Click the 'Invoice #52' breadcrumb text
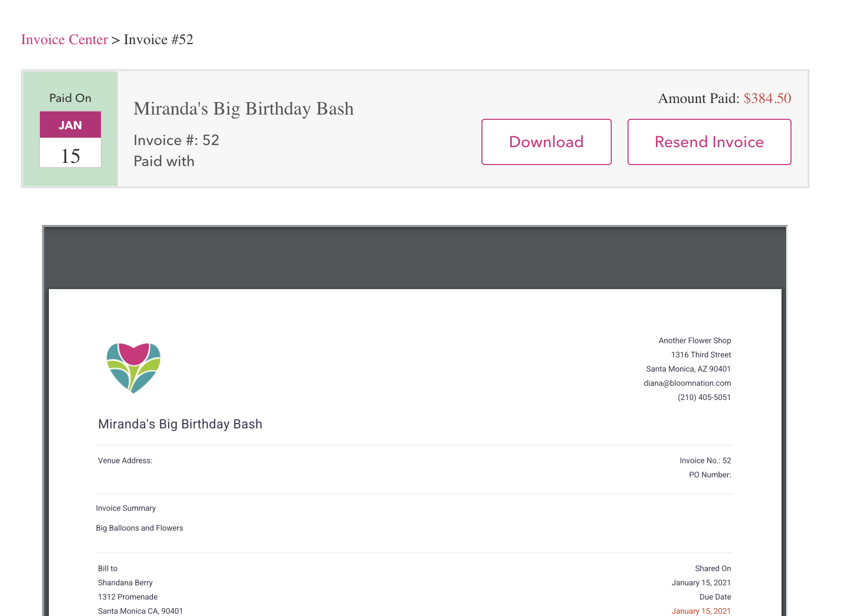Image resolution: width=843 pixels, height=616 pixels. coord(159,39)
